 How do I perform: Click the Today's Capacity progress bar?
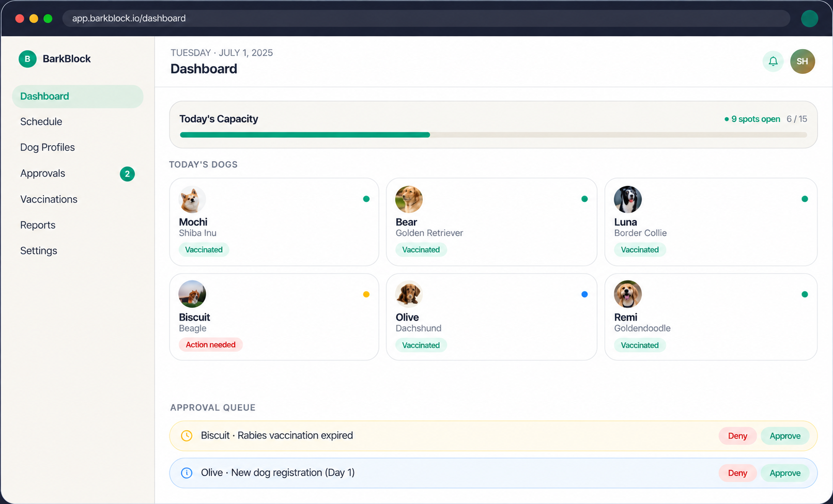click(x=493, y=135)
